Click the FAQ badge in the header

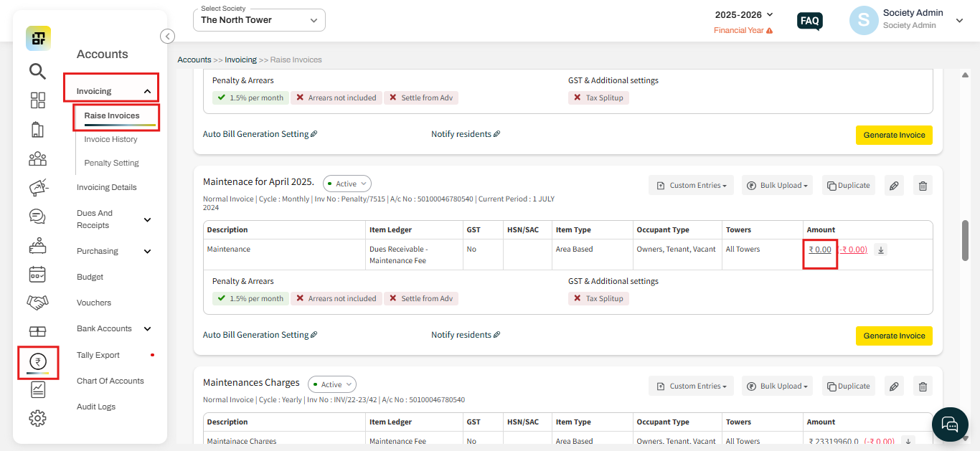tap(809, 21)
